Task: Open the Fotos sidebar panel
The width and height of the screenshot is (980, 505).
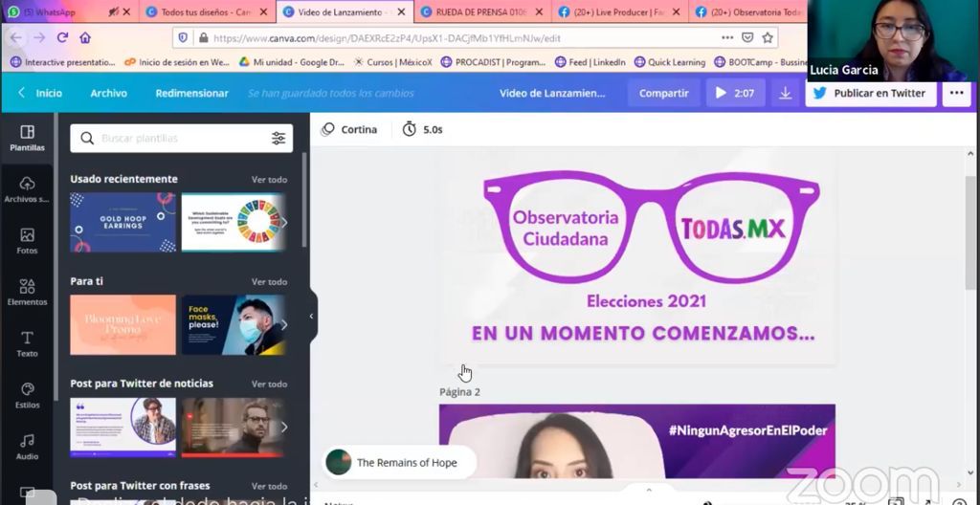Action: tap(27, 241)
